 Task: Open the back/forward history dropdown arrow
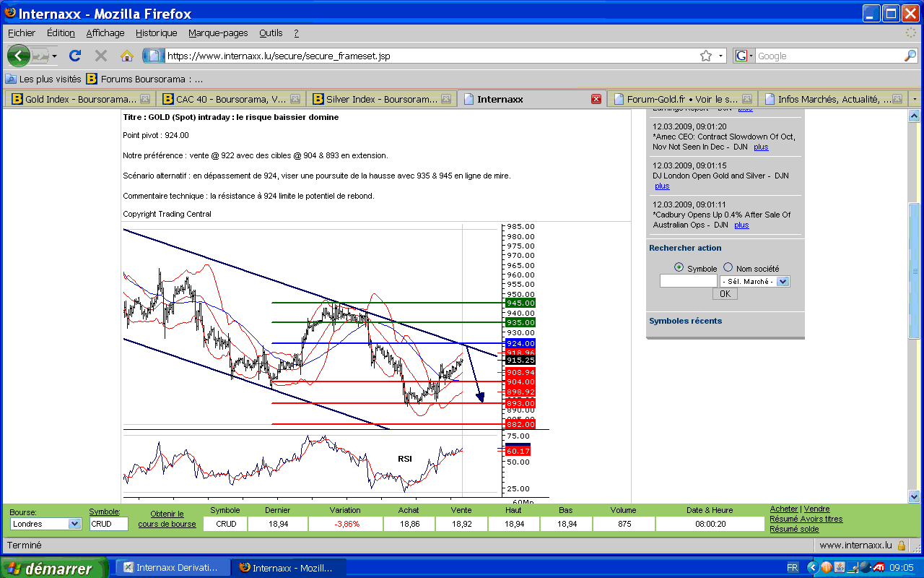(54, 56)
